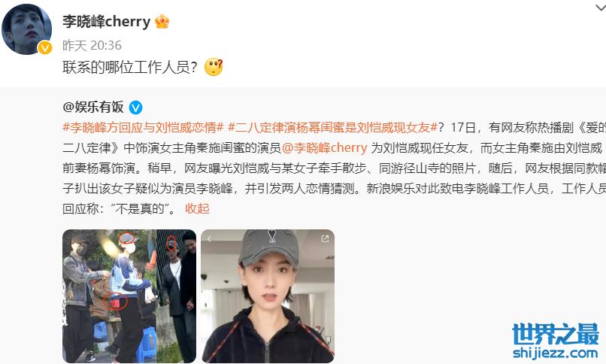The width and height of the screenshot is (606, 364).
Task: Collapse the post text with 收起
Action: (197, 208)
